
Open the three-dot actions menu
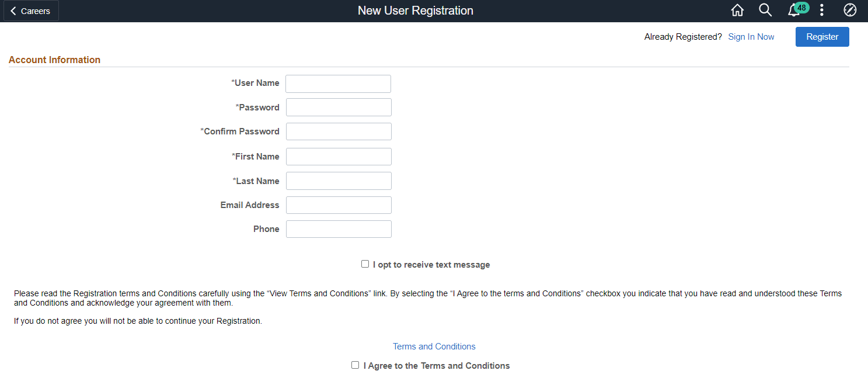tap(822, 11)
